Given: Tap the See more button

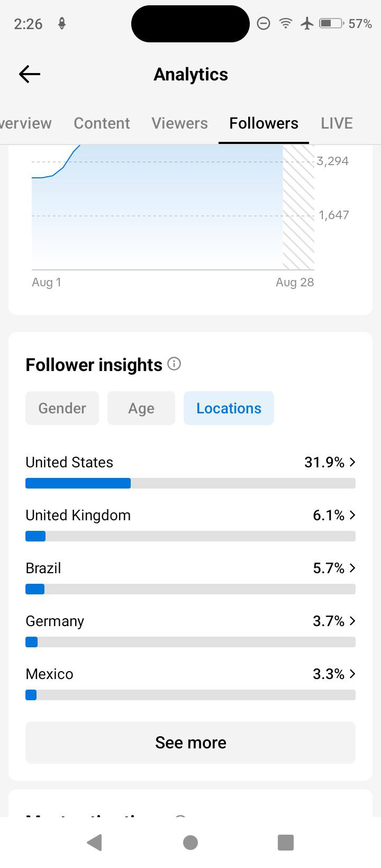Looking at the screenshot, I should point(190,743).
